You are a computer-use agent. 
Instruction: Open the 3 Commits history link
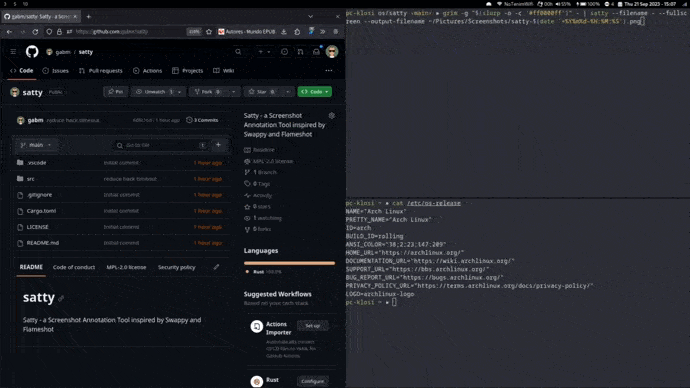[202, 120]
